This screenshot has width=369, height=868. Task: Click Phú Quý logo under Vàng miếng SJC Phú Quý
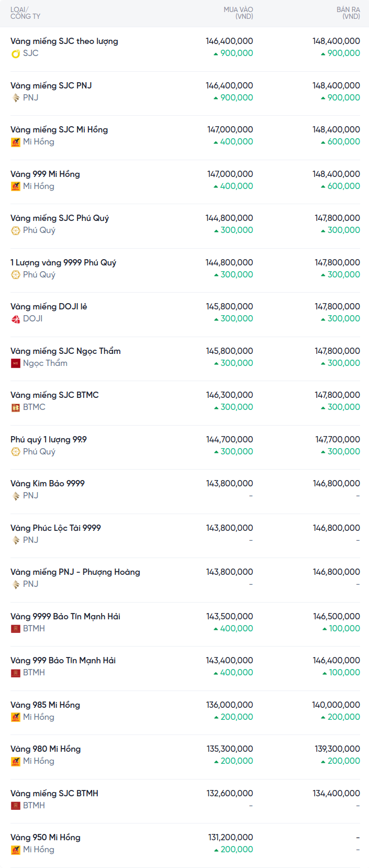coord(16,230)
